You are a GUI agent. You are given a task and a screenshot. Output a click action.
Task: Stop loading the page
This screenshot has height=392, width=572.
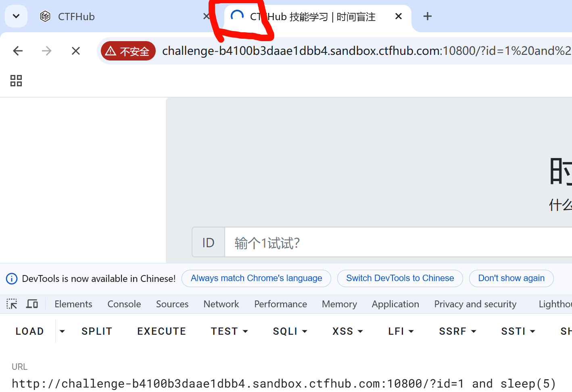[76, 51]
